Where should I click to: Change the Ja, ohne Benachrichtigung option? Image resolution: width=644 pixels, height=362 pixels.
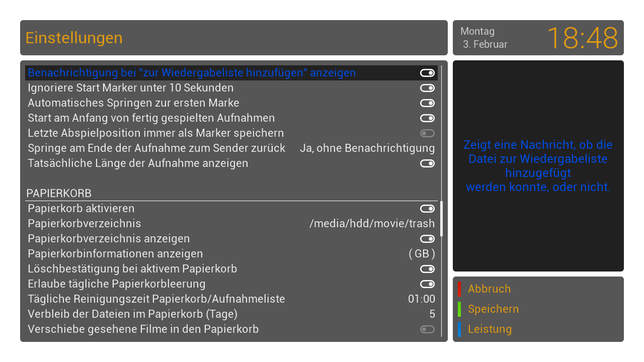tap(367, 148)
